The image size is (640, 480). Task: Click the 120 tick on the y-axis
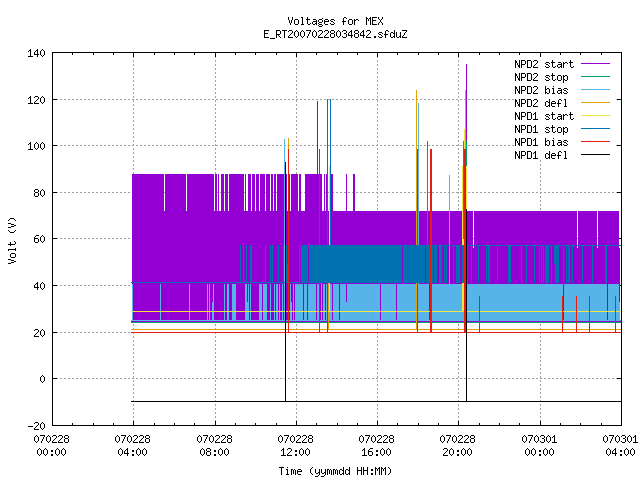36,100
